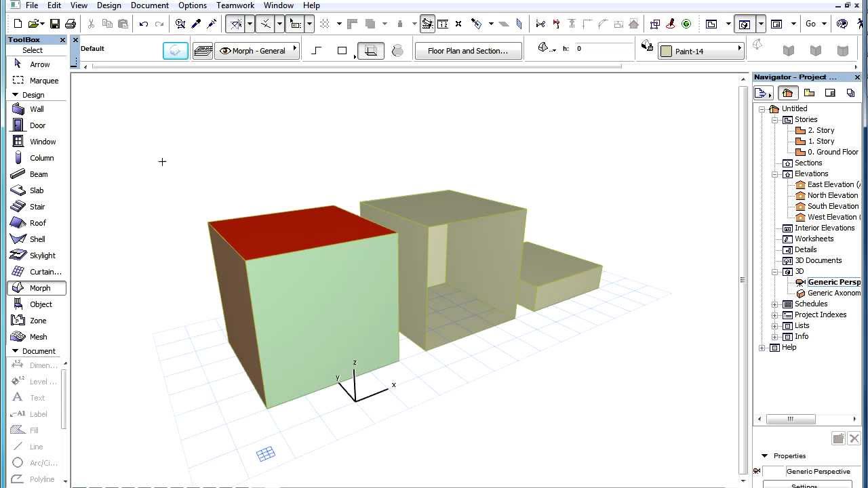Image resolution: width=868 pixels, height=488 pixels.
Task: Pick up parameters with the eyedropper icon
Action: [x=196, y=24]
